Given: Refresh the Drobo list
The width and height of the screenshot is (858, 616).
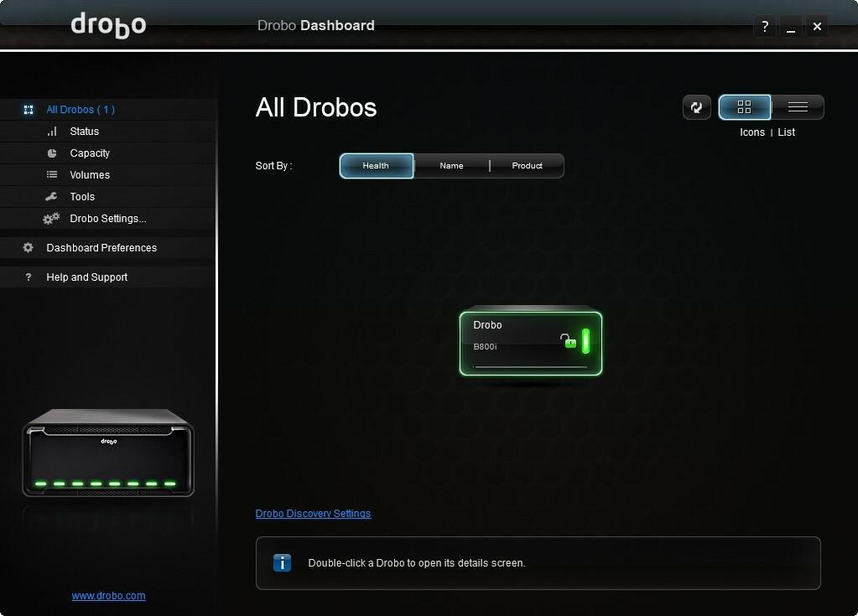Looking at the screenshot, I should click(697, 107).
